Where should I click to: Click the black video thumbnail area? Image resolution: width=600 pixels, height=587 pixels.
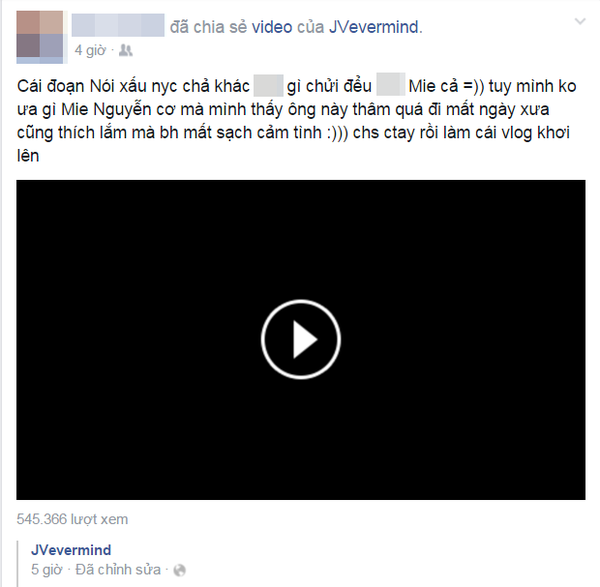tap(301, 340)
